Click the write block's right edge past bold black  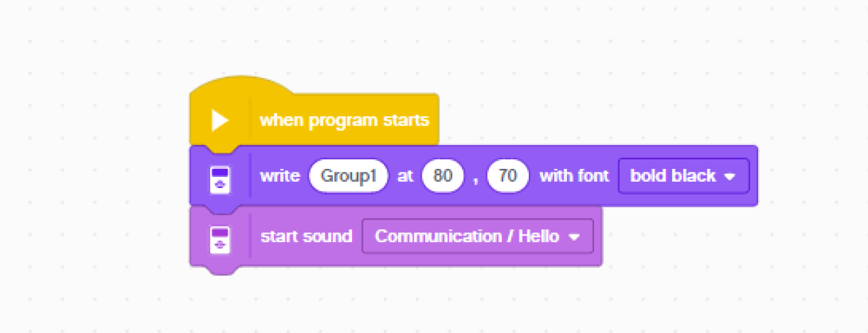[x=753, y=176]
